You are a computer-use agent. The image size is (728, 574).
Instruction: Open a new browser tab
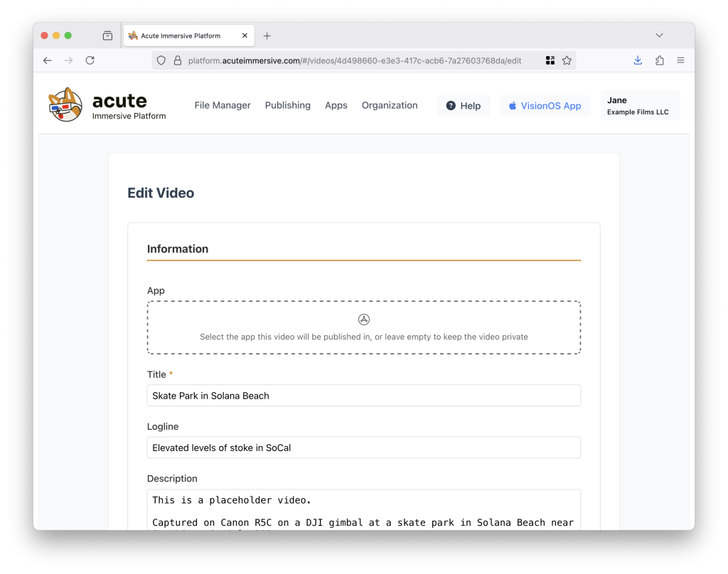pyautogui.click(x=267, y=36)
